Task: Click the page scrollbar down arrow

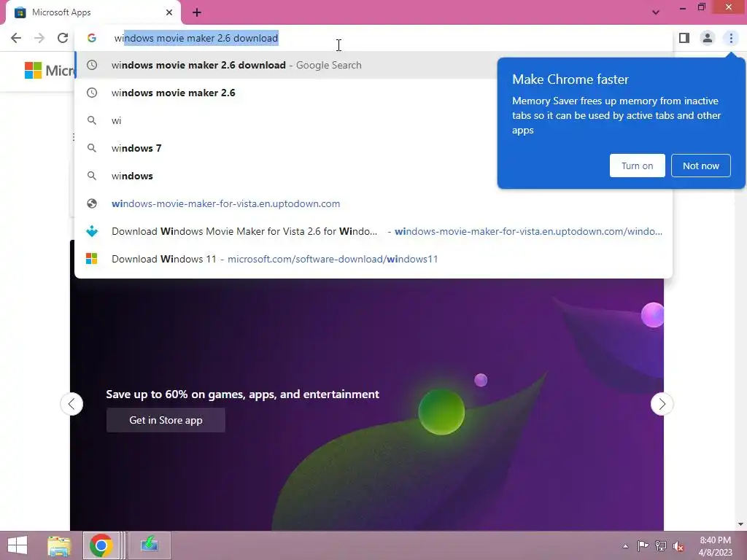Action: point(740,524)
